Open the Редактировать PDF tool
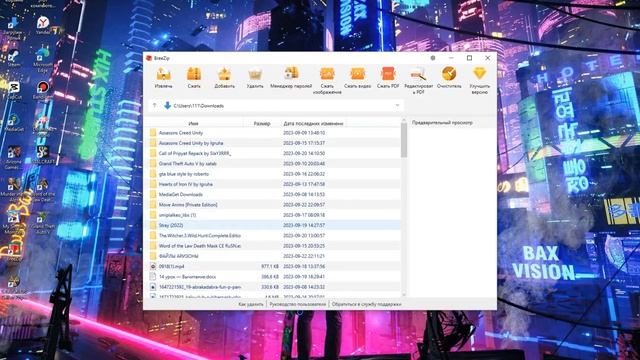 pyautogui.click(x=418, y=74)
